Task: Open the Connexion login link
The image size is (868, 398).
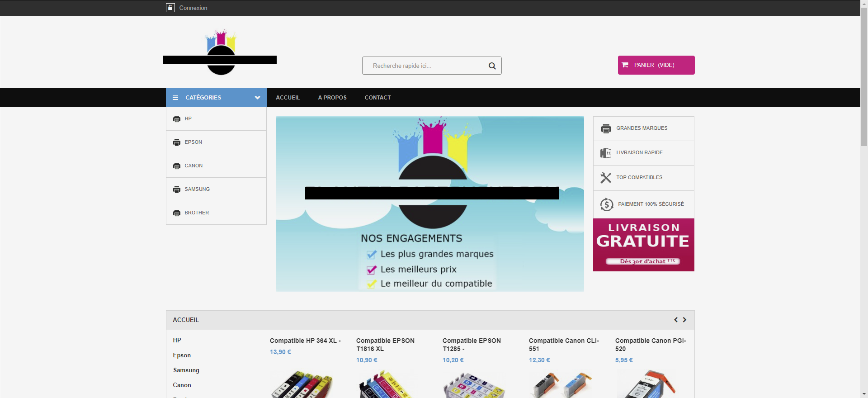Action: pos(193,8)
